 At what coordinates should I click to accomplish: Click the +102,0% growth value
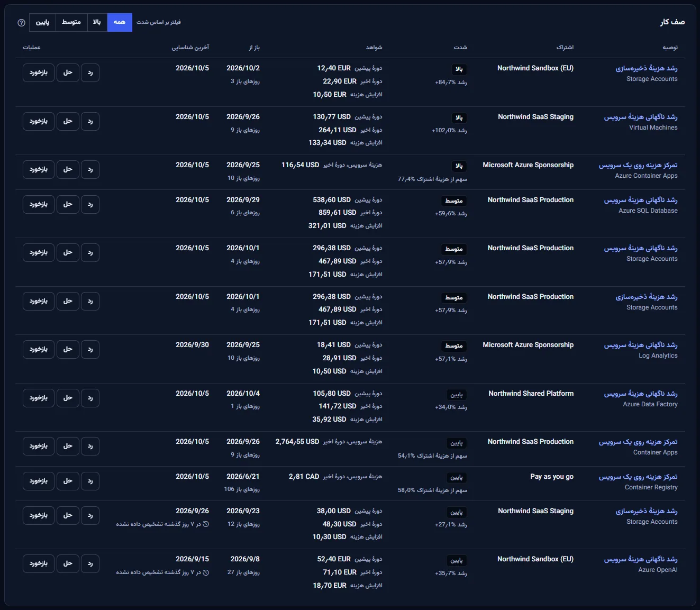coord(443,131)
